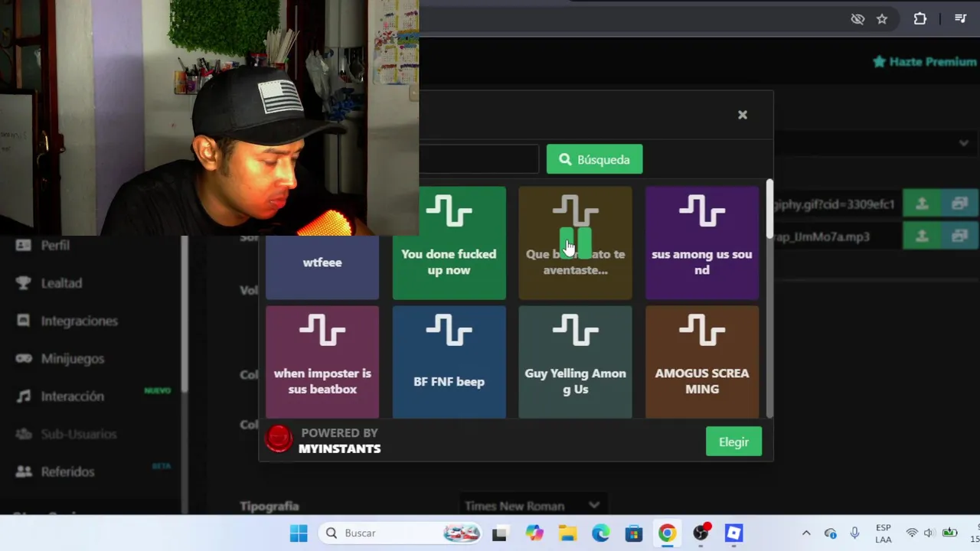The width and height of the screenshot is (980, 551).
Task: Click the Integraciones sidebar icon
Action: [x=24, y=321]
